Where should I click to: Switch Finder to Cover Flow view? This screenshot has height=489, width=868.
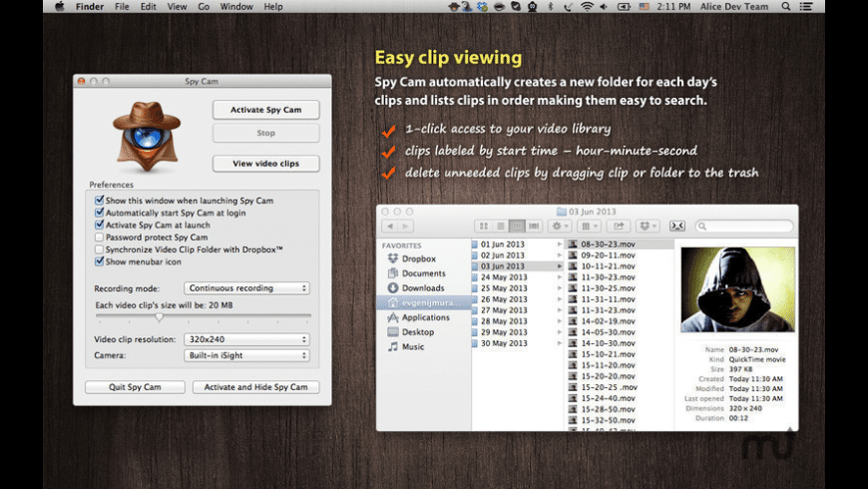pyautogui.click(x=533, y=227)
